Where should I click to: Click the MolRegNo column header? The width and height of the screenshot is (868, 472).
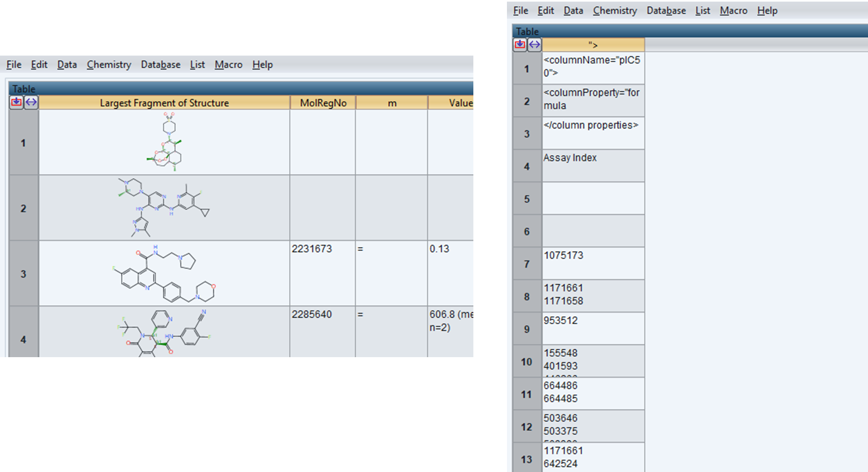click(x=323, y=103)
